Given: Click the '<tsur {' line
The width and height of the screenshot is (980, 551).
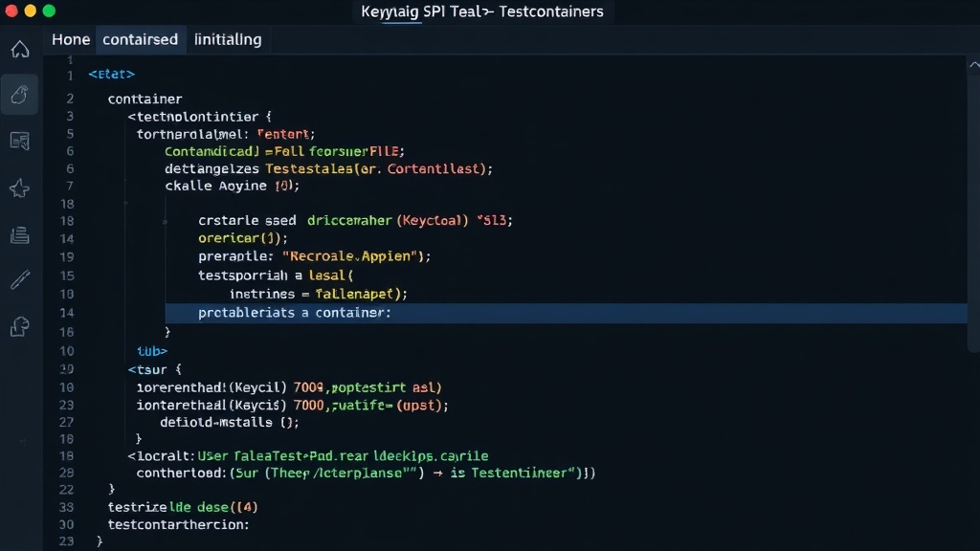Looking at the screenshot, I should [154, 369].
